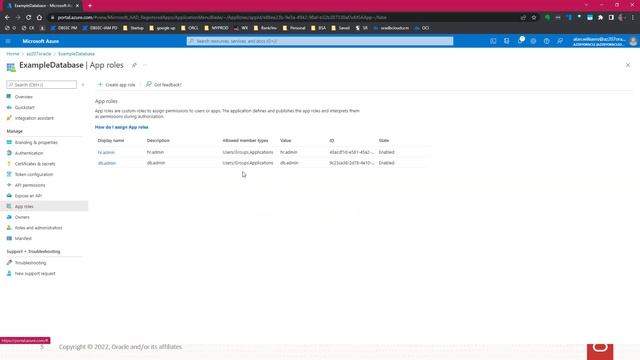
Task: Open the browser Extensions puzzle icon
Action: 600,18
